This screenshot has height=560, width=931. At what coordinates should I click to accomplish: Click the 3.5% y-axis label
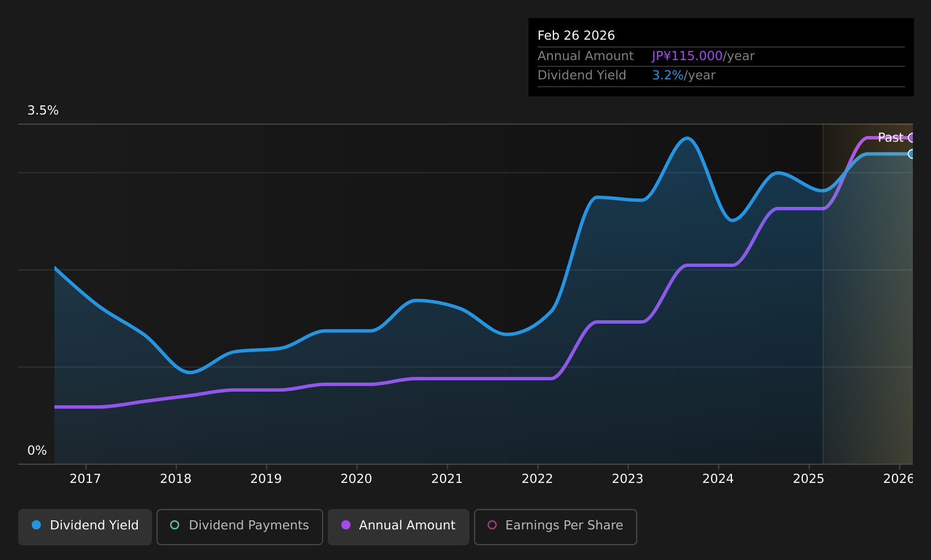click(x=43, y=111)
